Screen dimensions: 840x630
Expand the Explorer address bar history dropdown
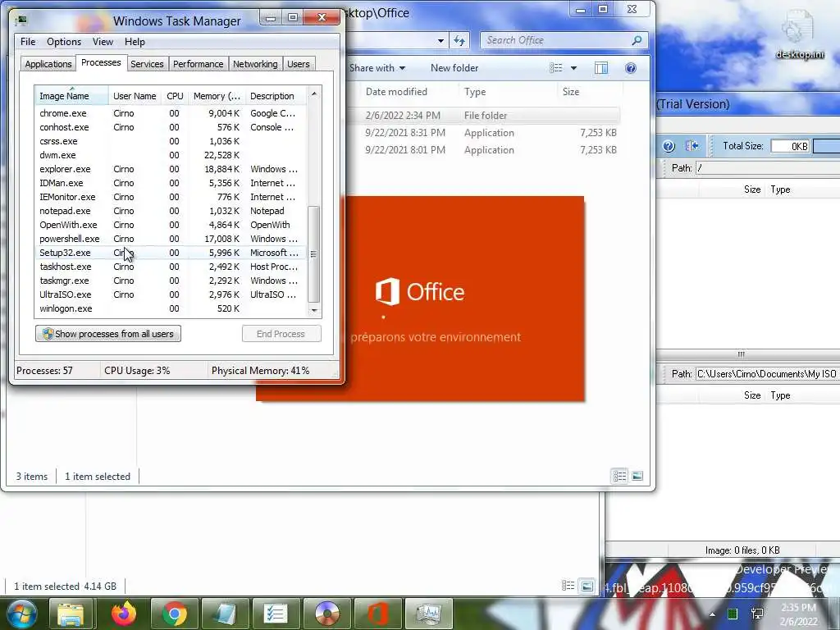point(441,41)
